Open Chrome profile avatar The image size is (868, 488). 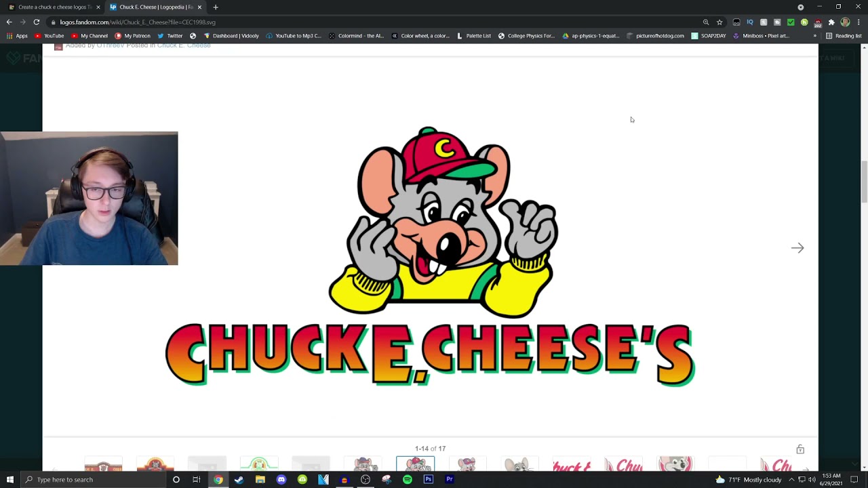(x=845, y=22)
